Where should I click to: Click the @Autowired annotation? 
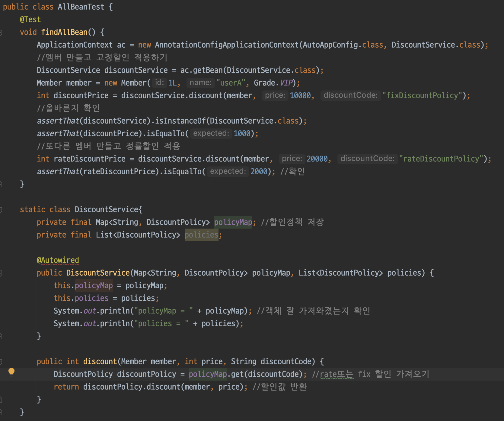click(x=58, y=260)
